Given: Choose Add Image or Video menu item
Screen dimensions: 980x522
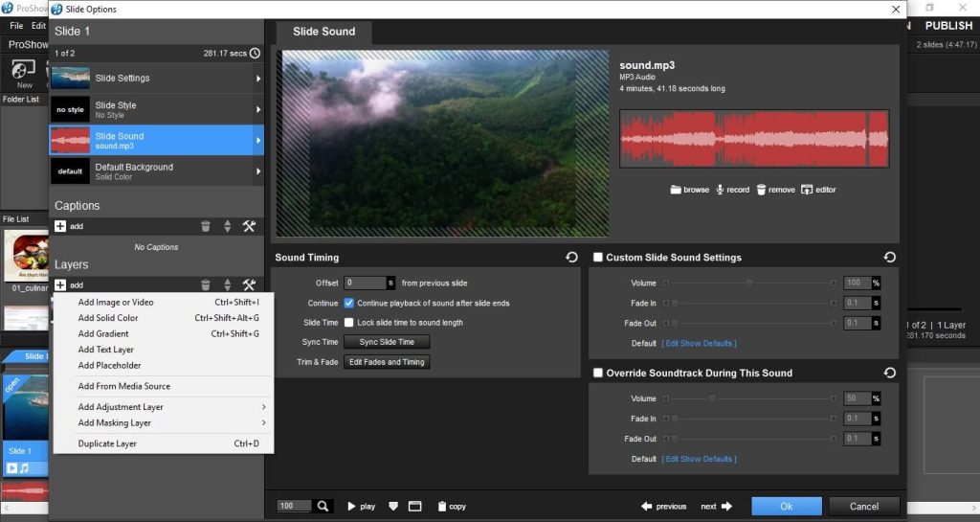Looking at the screenshot, I should tap(116, 303).
